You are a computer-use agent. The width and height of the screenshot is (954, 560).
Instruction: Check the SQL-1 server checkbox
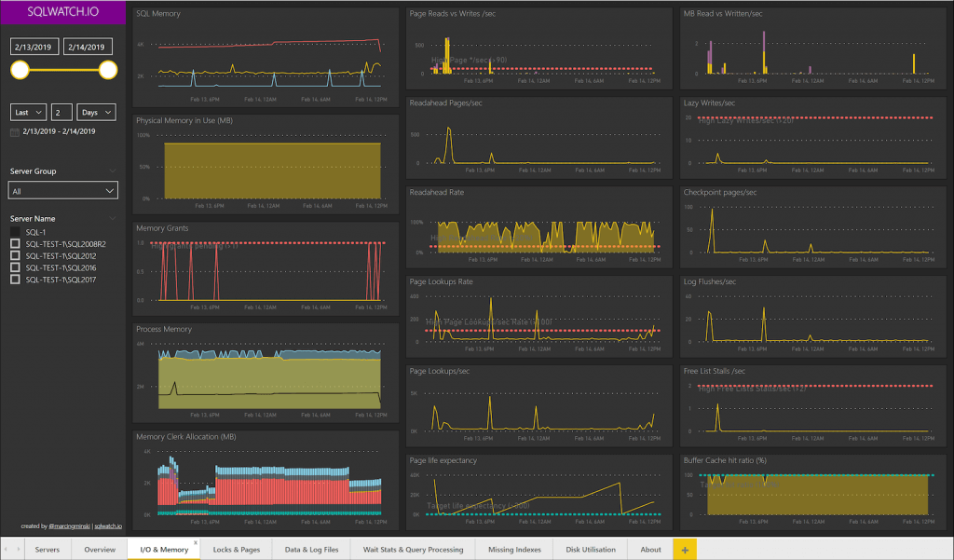tap(14, 229)
